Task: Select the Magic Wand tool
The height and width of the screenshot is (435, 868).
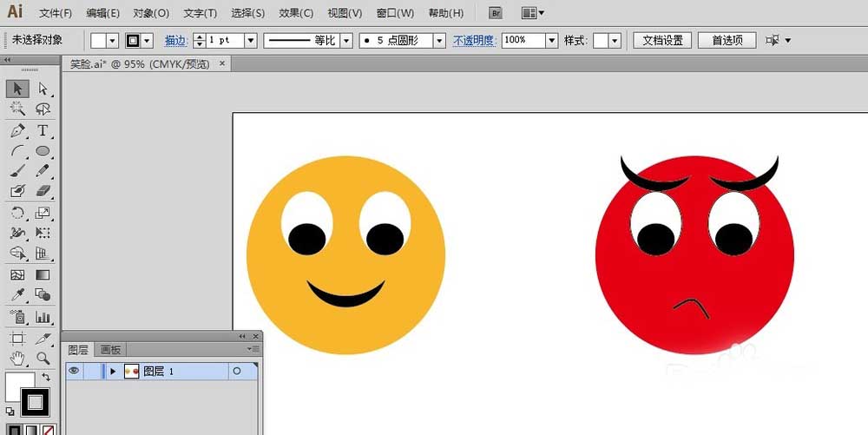Action: pyautogui.click(x=17, y=109)
